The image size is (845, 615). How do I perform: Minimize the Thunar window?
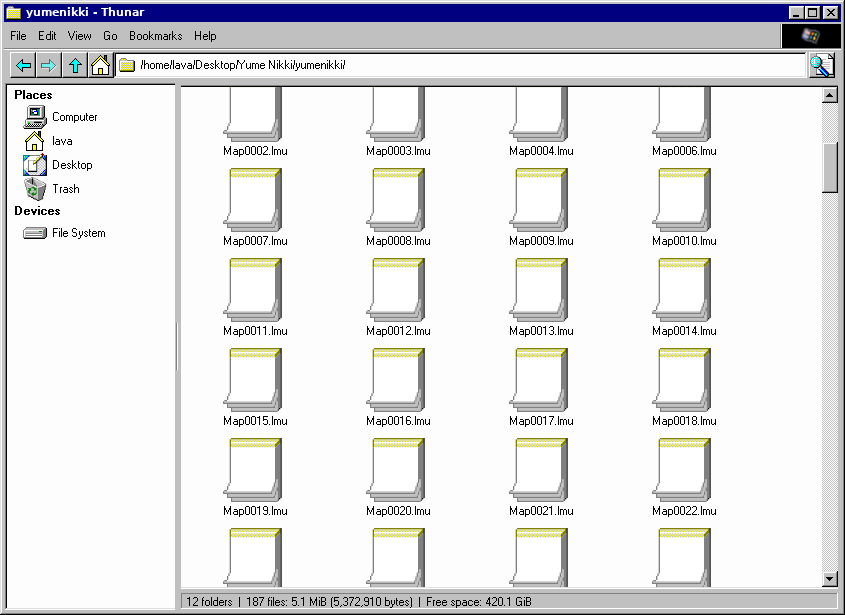point(795,12)
